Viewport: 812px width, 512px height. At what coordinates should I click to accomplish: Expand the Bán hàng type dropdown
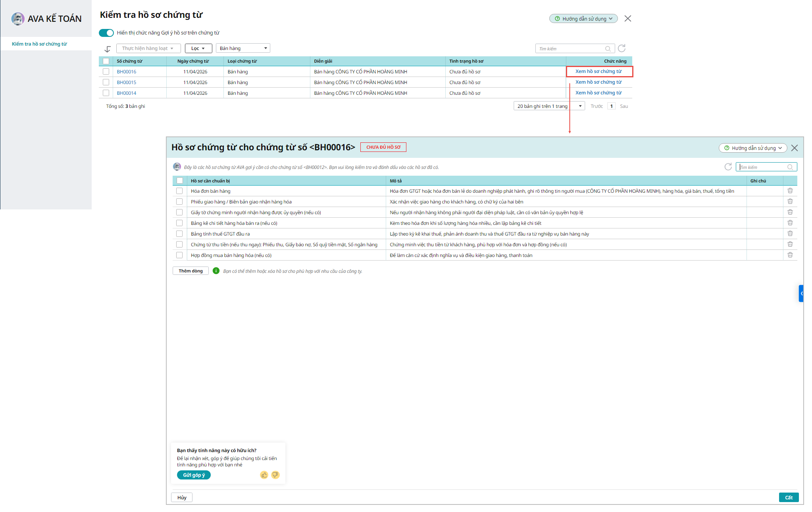[x=243, y=48]
